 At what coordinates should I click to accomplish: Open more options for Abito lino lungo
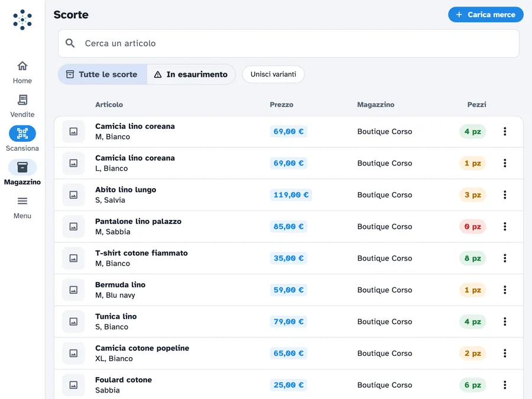[505, 194]
